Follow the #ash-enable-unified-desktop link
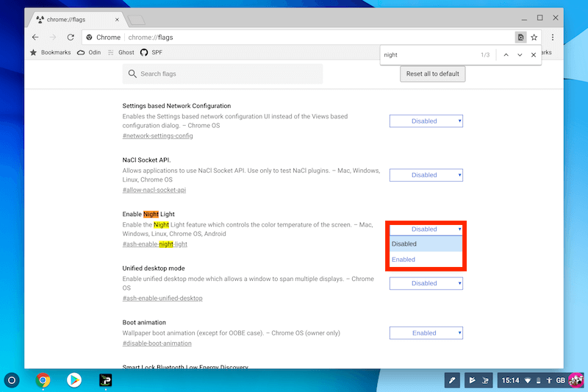The image size is (588, 392). [x=162, y=298]
